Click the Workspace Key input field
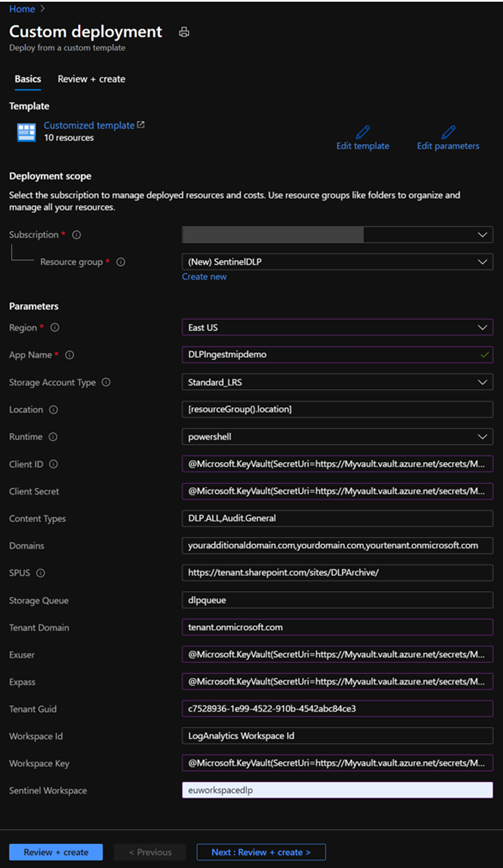This screenshot has width=503, height=868. (337, 763)
